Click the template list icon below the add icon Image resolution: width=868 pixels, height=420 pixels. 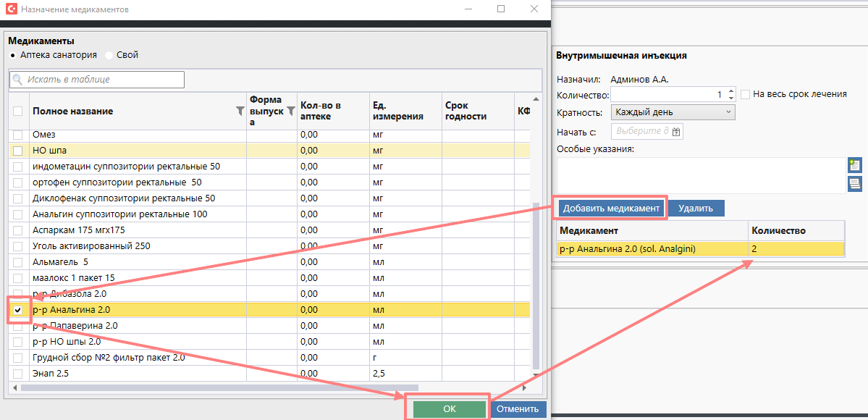854,184
